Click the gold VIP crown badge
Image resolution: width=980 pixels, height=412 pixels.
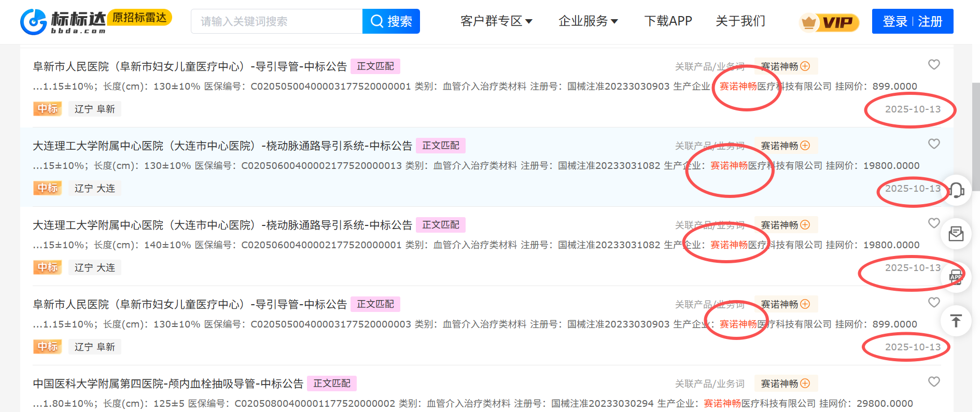pos(829,22)
